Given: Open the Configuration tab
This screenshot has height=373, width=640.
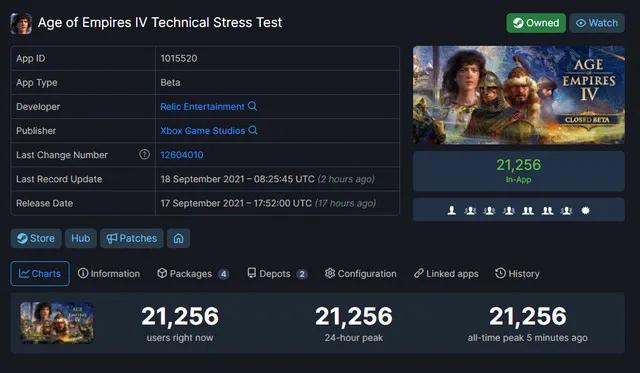Looking at the screenshot, I should click(360, 273).
